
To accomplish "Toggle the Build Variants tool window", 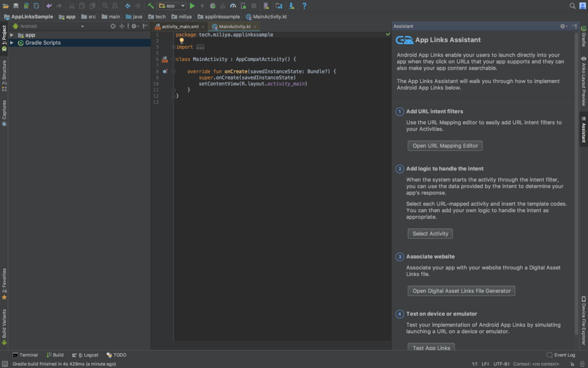I will coord(4,324).
